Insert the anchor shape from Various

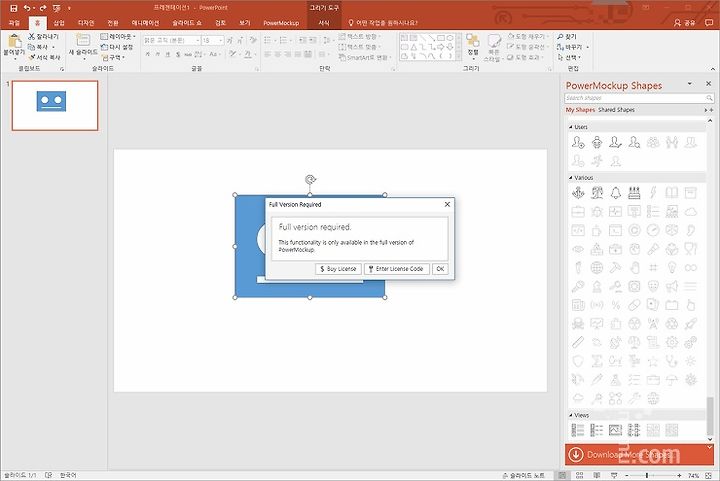(x=578, y=193)
